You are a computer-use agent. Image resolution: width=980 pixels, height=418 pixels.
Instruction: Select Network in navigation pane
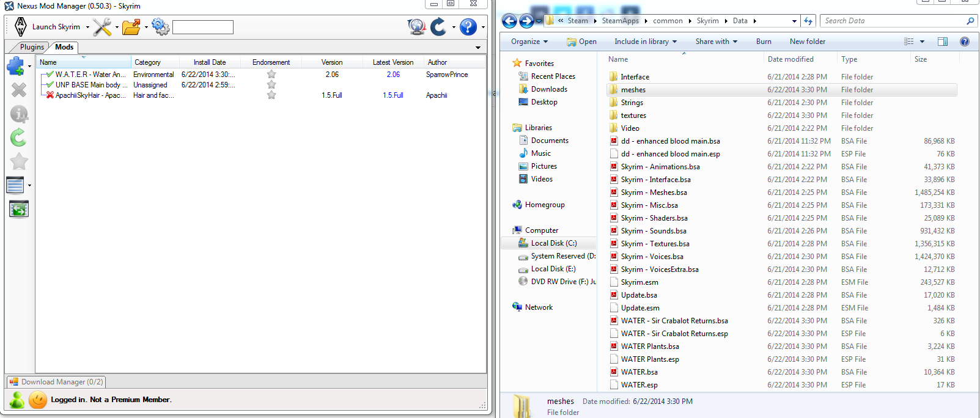click(x=539, y=307)
